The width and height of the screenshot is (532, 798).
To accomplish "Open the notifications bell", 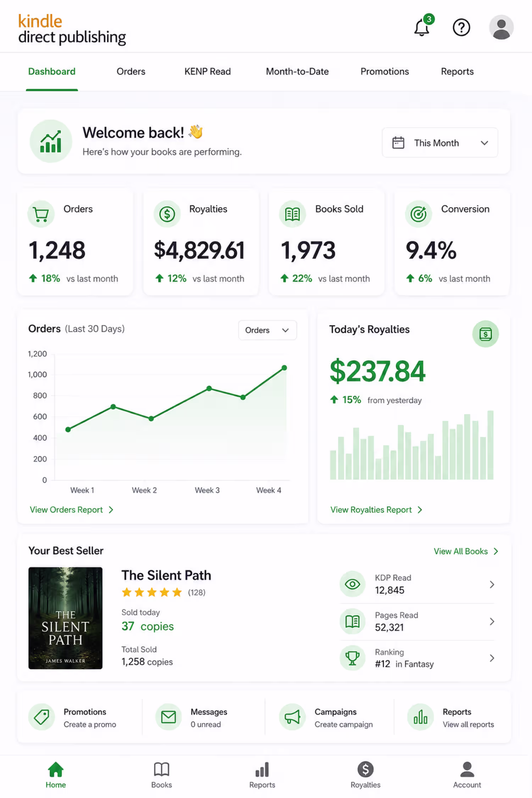I will coord(422,27).
